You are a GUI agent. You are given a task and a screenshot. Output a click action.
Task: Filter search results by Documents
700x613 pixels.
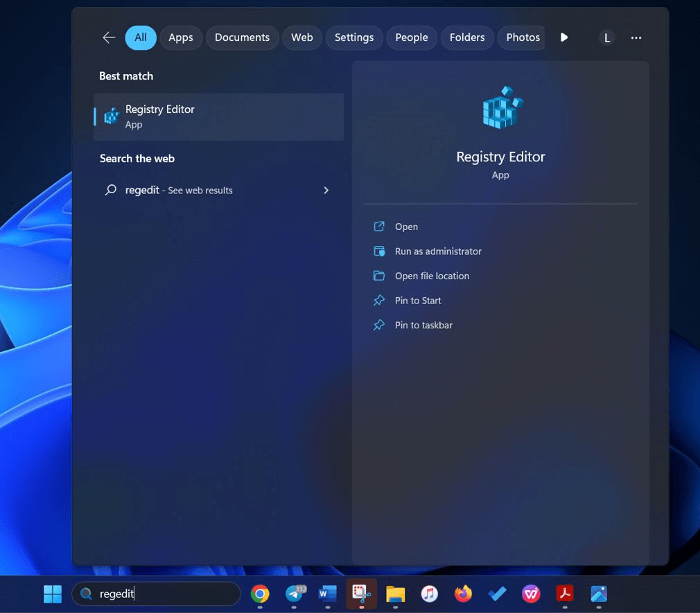click(242, 37)
